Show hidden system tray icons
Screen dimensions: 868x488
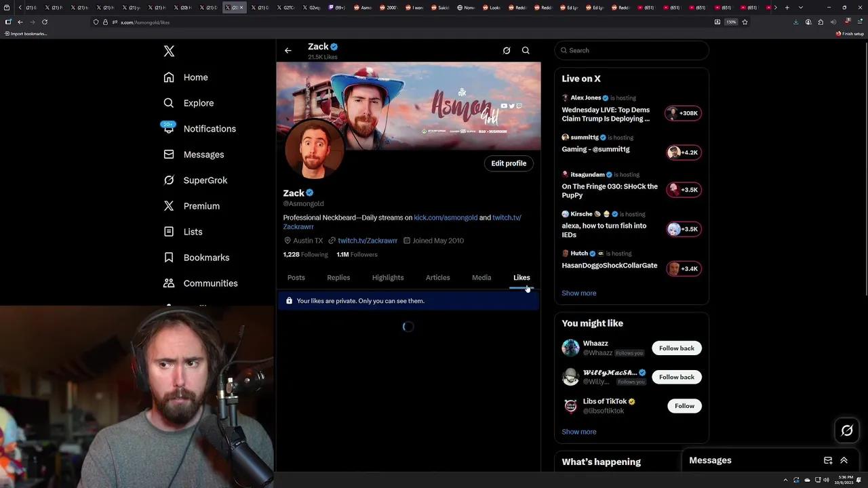tap(785, 480)
